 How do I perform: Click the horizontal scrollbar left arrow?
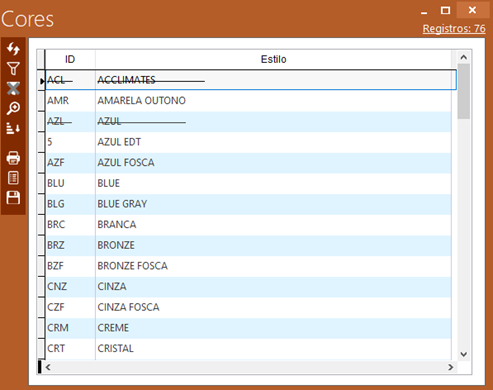tap(48, 367)
